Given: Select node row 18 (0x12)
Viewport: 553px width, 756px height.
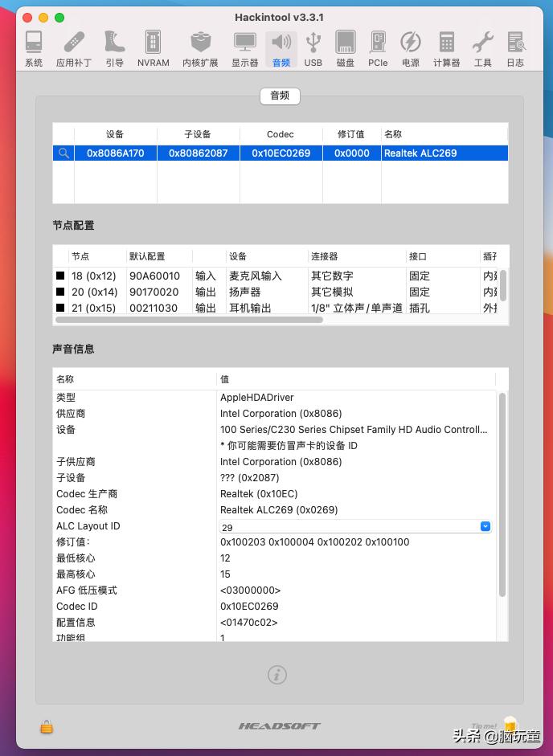Looking at the screenshot, I should click(276, 276).
